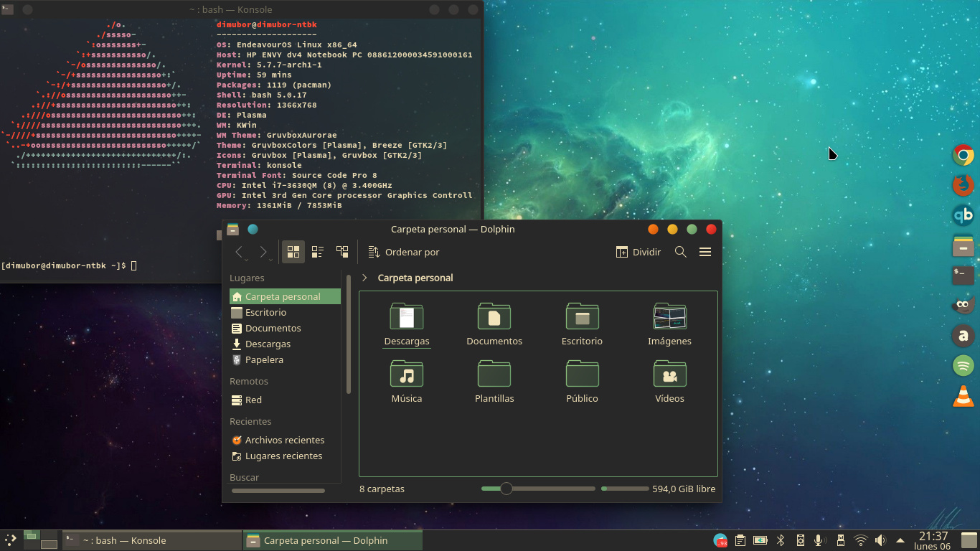Go back in Dolphin navigation
Screen dimensions: 980x551
(x=240, y=252)
